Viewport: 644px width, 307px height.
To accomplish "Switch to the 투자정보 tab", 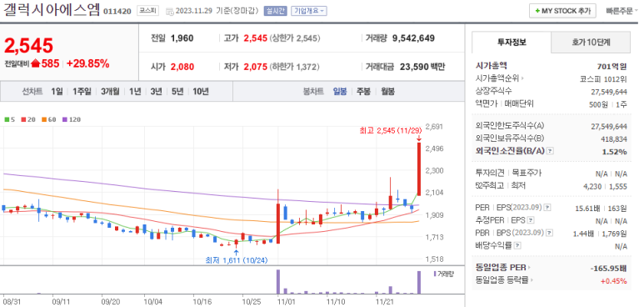I will coord(512,42).
